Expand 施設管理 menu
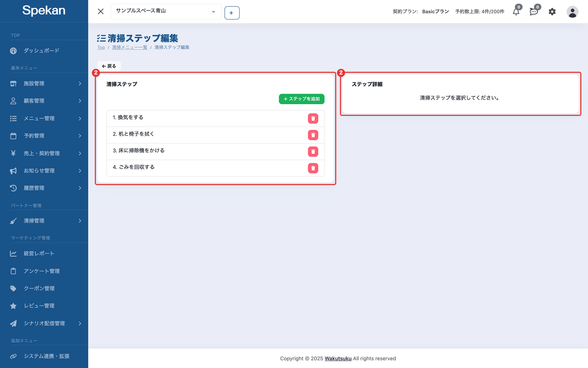 (x=44, y=84)
